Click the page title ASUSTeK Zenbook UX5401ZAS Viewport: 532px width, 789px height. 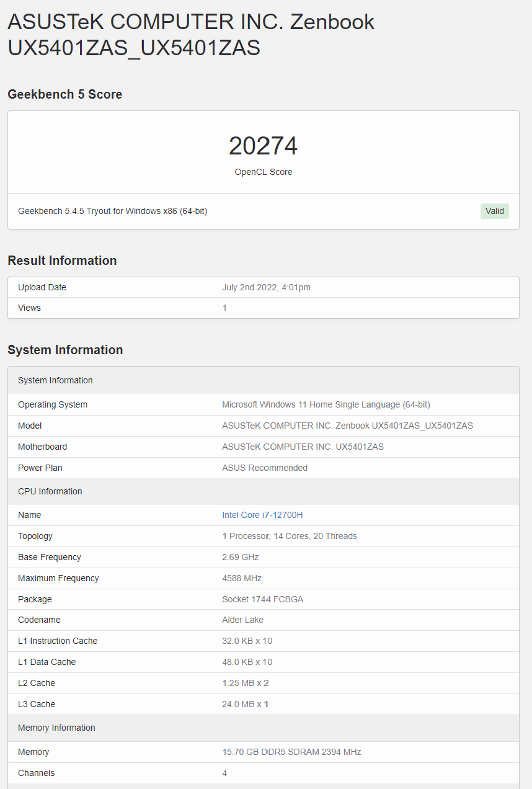[191, 35]
